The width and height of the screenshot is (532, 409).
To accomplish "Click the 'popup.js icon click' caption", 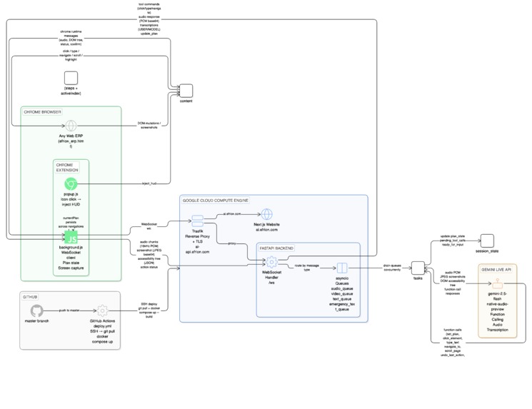I will tap(71, 199).
